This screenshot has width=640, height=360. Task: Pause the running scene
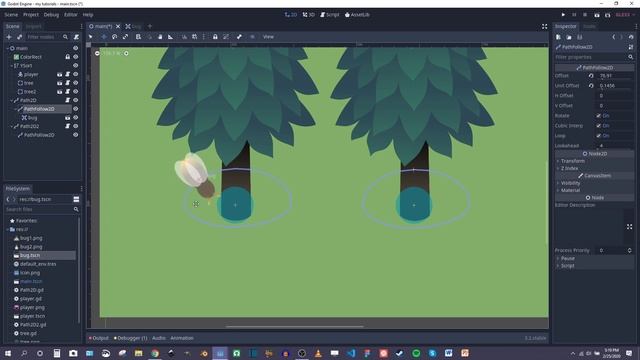(574, 15)
